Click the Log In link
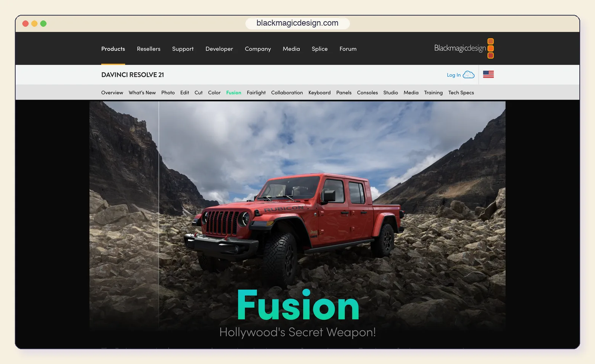 [x=454, y=75]
